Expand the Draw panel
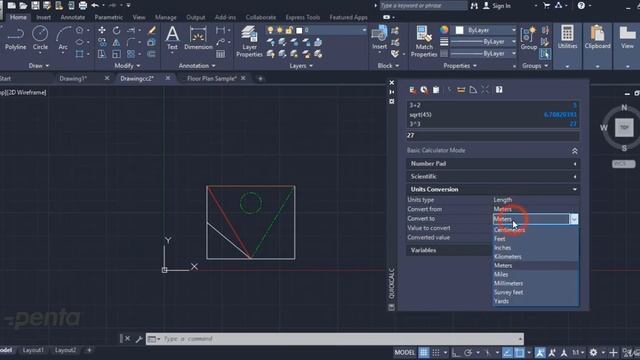Viewport: 640px width, 360px height. coord(39,66)
